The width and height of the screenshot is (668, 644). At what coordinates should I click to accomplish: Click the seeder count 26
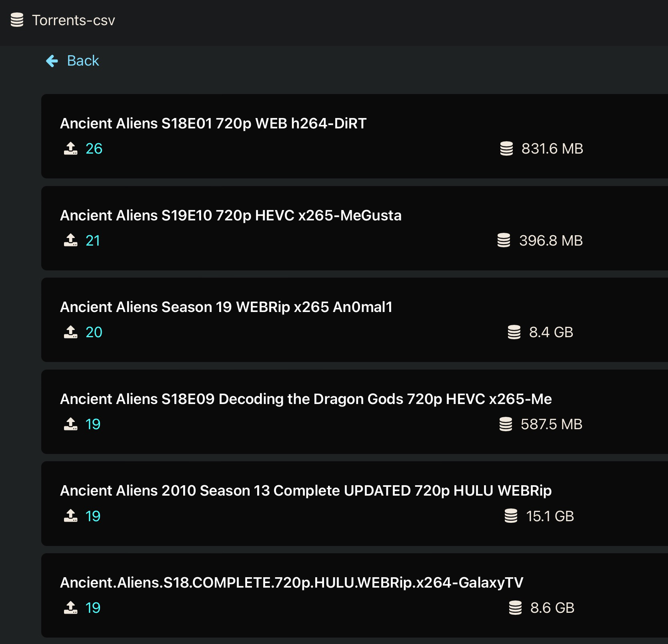[94, 149]
